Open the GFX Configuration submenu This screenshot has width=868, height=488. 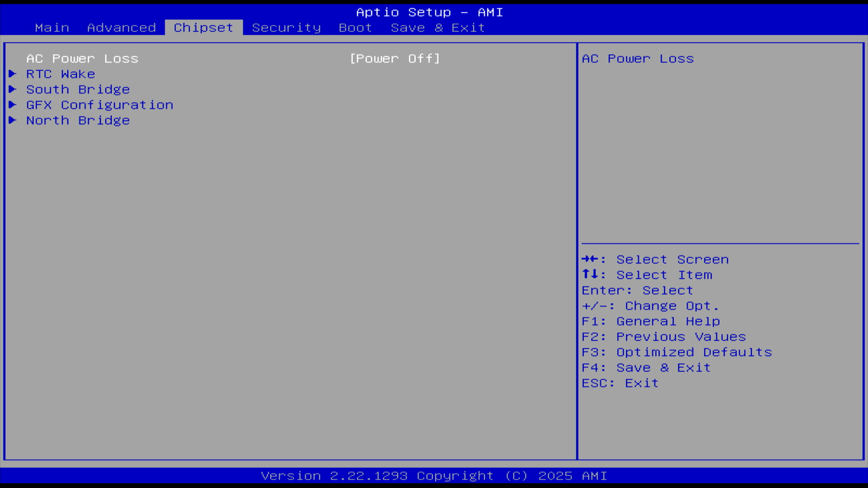pos(99,105)
